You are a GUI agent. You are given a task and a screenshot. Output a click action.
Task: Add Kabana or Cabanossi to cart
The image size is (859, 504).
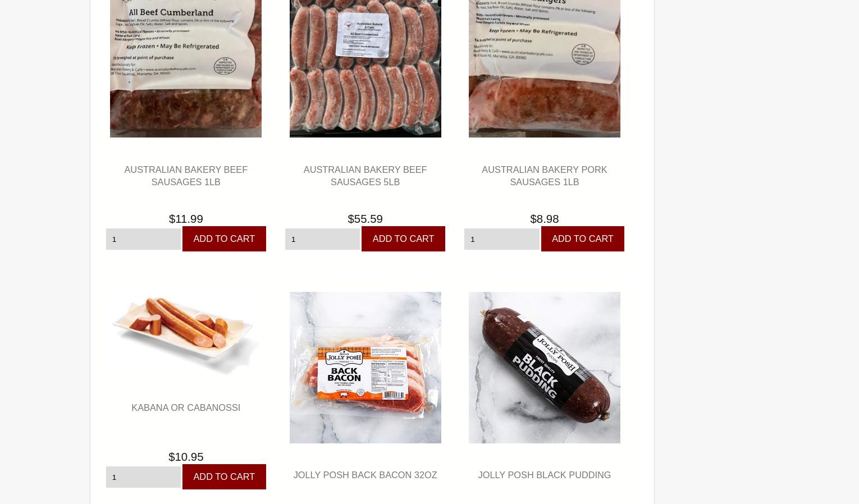224,476
